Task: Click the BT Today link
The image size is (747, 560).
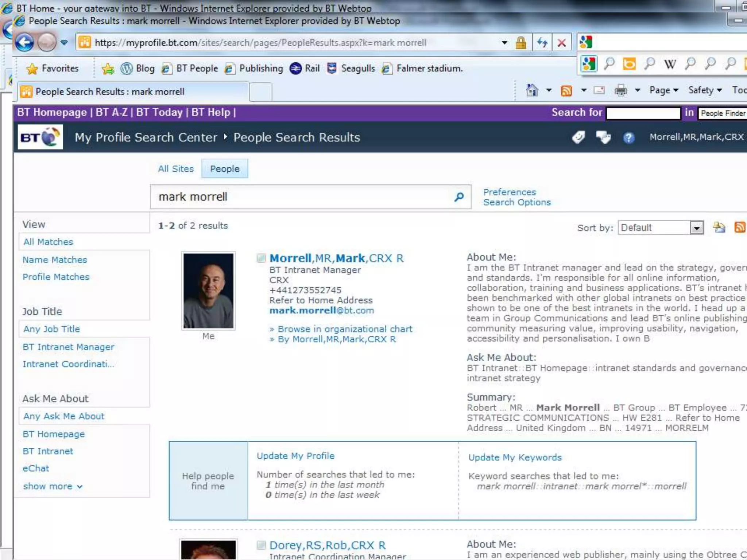Action: pyautogui.click(x=159, y=112)
